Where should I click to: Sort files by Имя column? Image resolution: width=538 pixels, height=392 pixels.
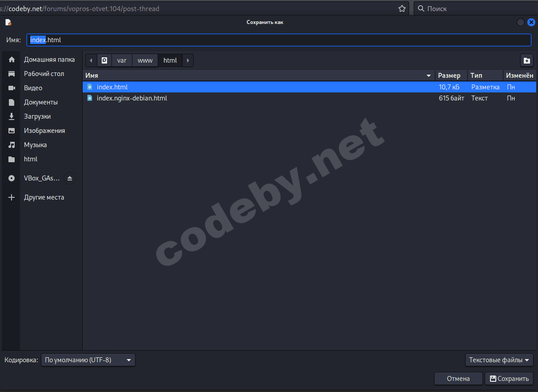[259, 76]
